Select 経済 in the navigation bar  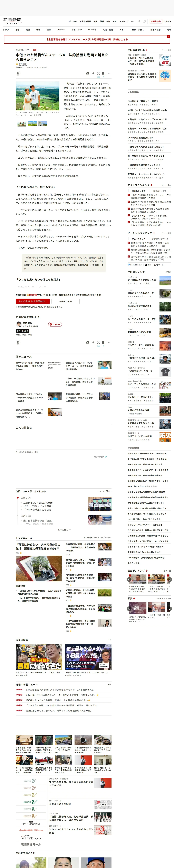pos(28,30)
